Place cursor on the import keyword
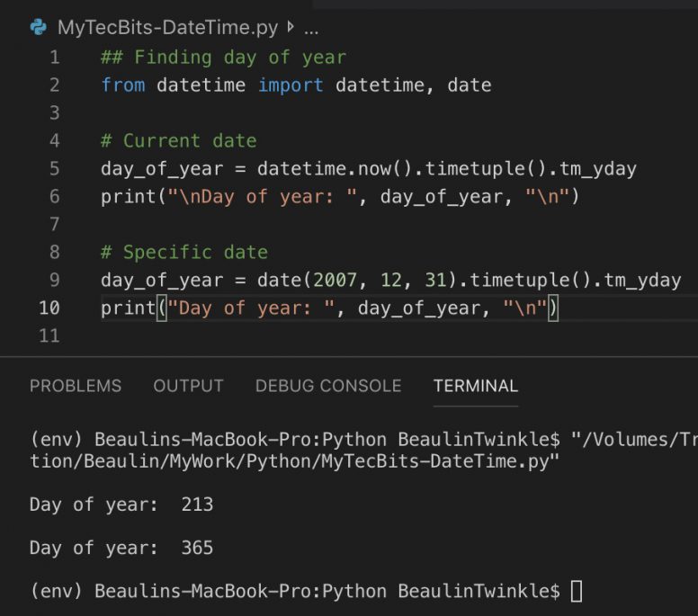Viewport: 698px width, 616px height. (x=291, y=85)
